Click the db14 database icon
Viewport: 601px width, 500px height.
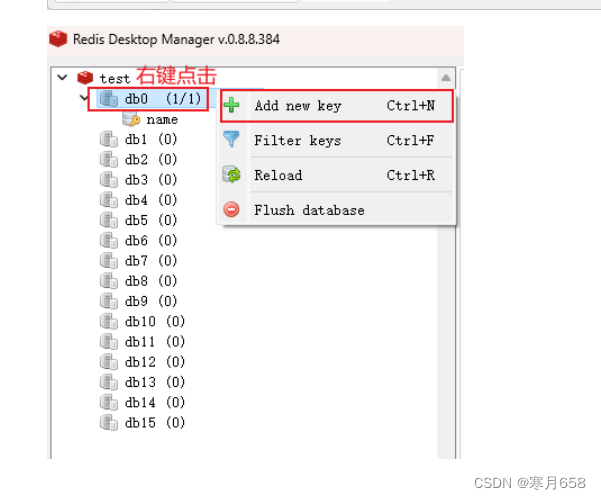click(109, 403)
